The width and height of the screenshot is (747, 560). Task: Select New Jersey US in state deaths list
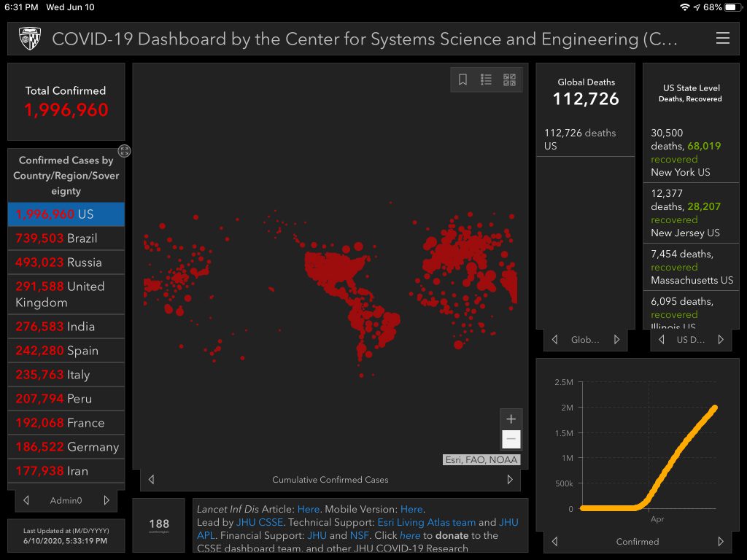(x=691, y=219)
